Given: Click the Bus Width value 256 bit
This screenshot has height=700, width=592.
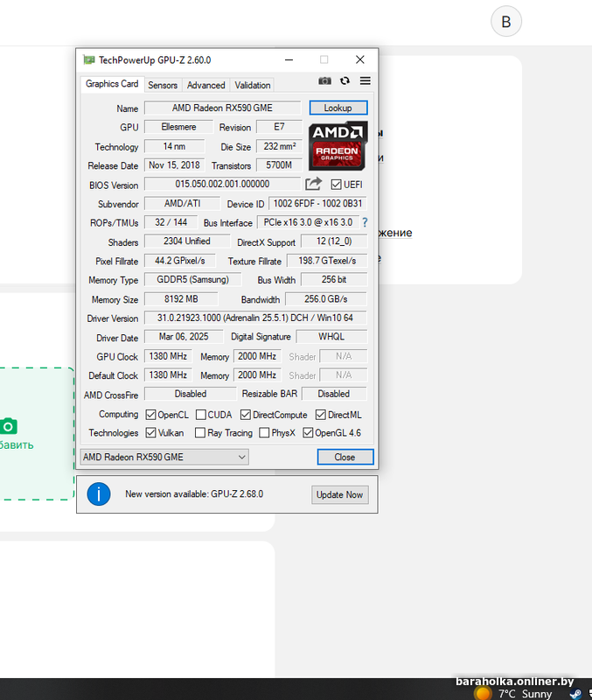Looking at the screenshot, I should (334, 279).
